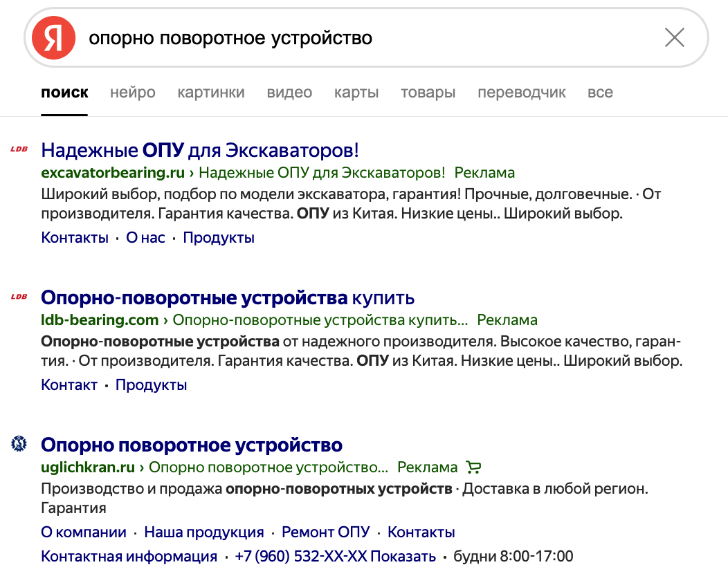Open the переводчик tab
728x585 pixels.
(521, 93)
